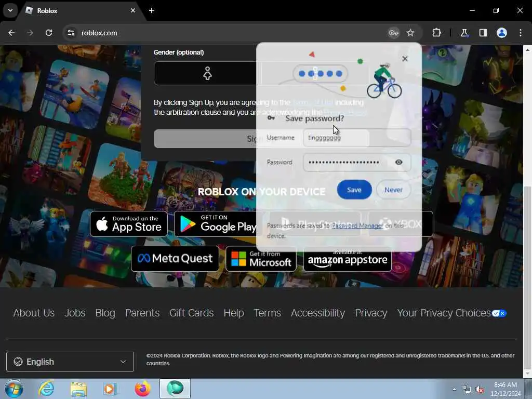Open the Gift Cards footer link
The width and height of the screenshot is (532, 399).
(192, 313)
